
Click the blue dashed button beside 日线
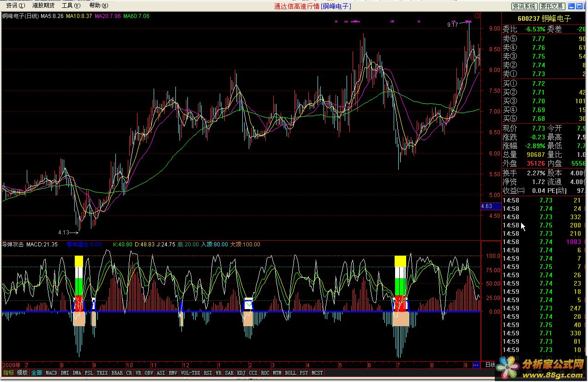(x=476, y=365)
